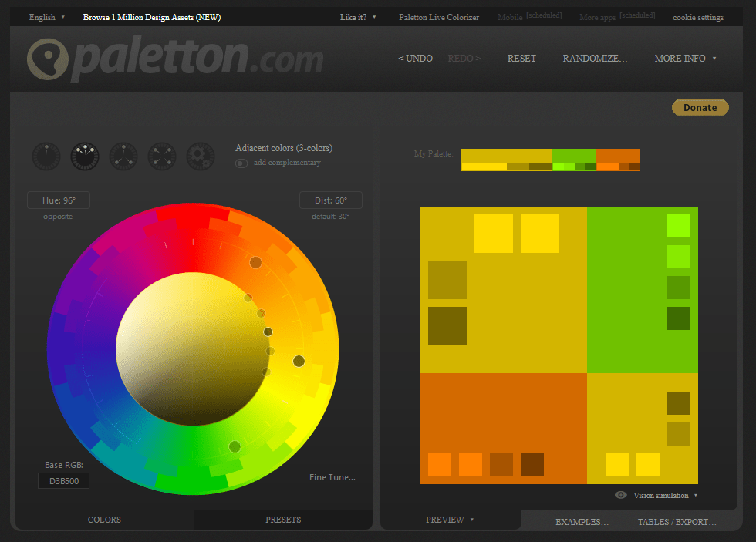Click the Base RGB D3B500 field
756x542 pixels.
[64, 481]
